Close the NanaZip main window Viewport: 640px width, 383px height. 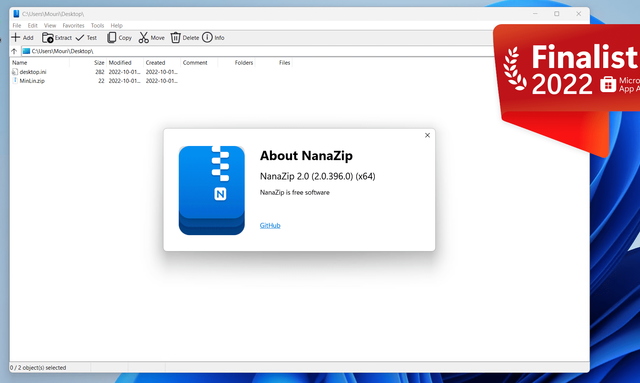[x=578, y=14]
